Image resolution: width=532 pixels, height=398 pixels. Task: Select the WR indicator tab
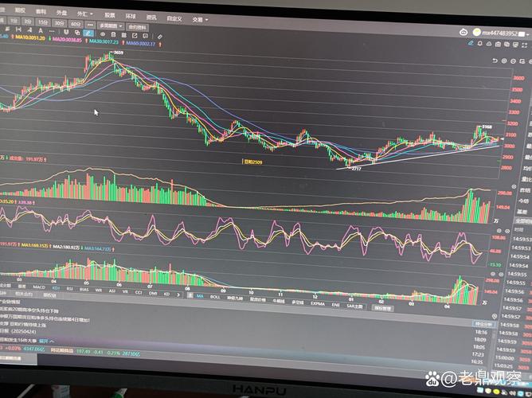(x=99, y=291)
